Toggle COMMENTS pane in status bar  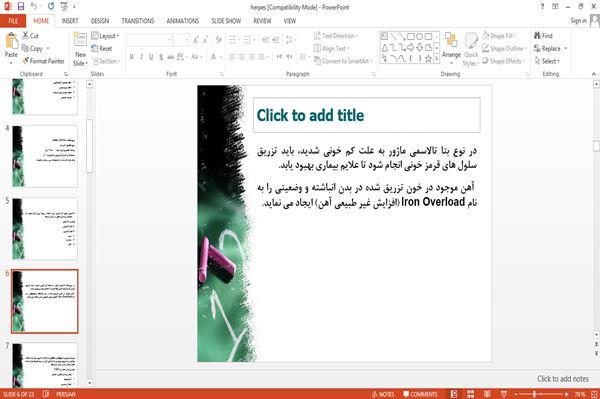(x=420, y=394)
